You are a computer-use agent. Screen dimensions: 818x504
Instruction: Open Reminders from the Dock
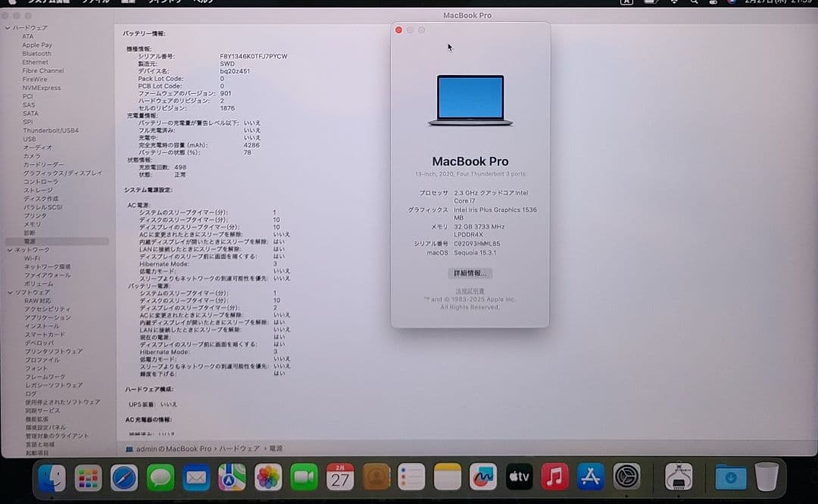coord(411,478)
